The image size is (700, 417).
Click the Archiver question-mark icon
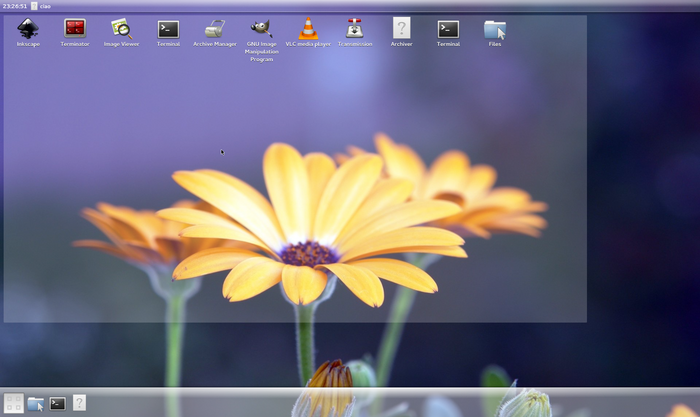click(x=401, y=29)
